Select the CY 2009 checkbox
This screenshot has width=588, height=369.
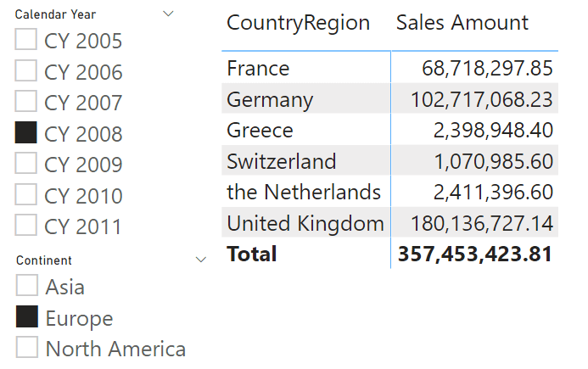tap(25, 163)
